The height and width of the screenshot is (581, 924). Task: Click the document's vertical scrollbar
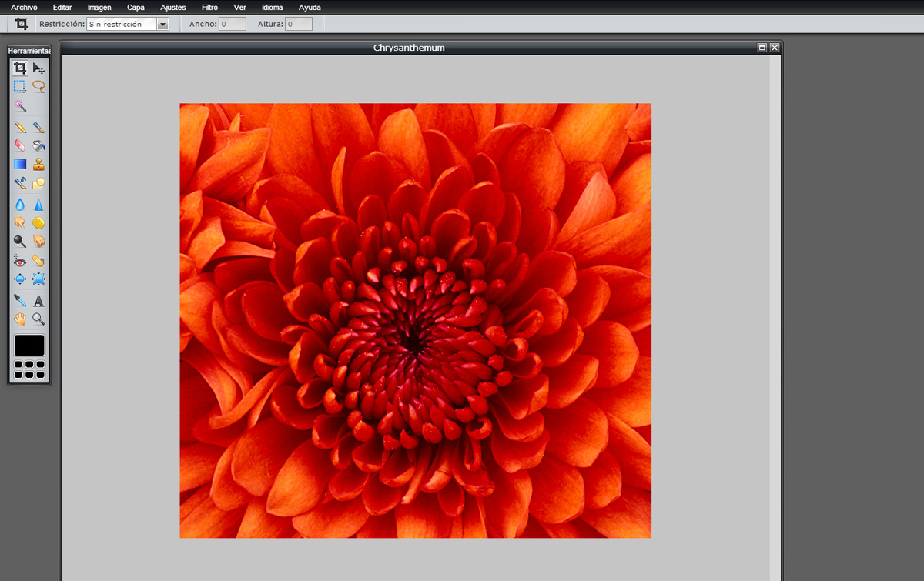click(775, 318)
